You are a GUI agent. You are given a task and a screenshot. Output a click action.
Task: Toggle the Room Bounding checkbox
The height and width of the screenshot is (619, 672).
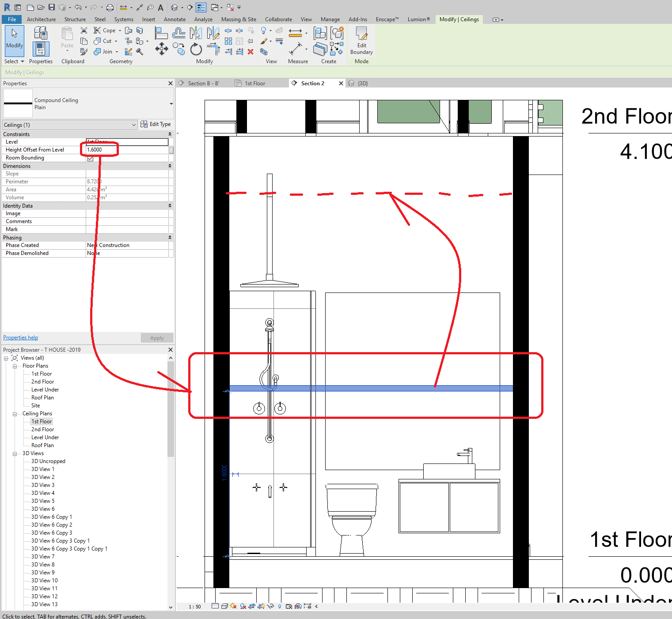click(90, 158)
